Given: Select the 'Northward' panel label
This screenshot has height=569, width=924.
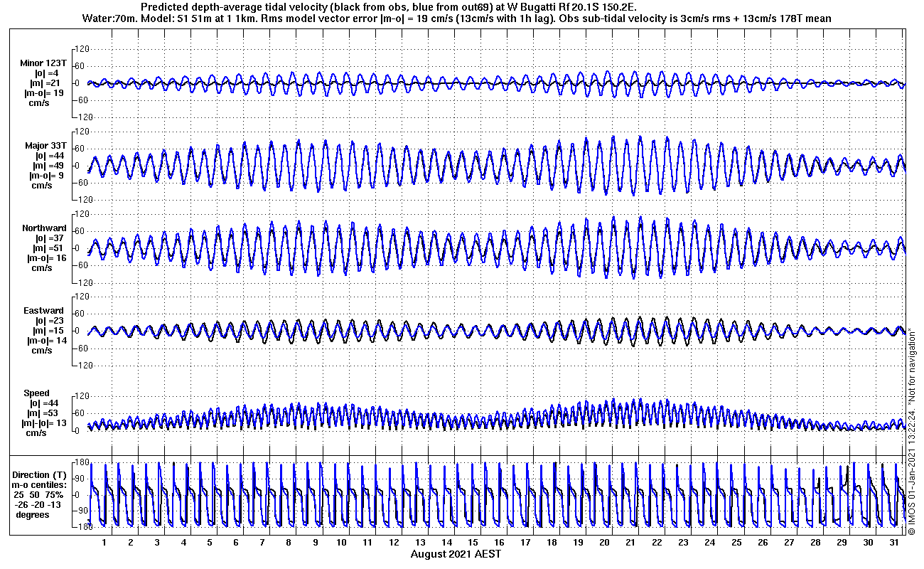Looking at the screenshot, I should 44,228.
